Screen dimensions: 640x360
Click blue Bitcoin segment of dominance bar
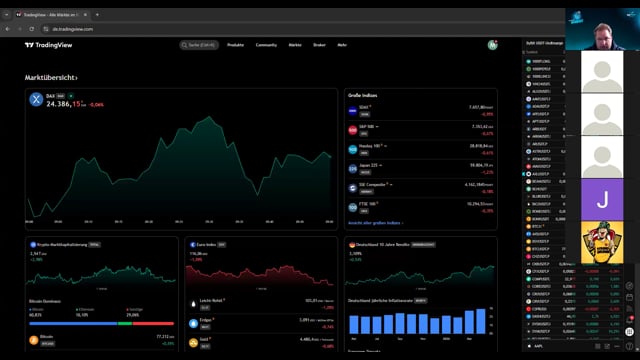tap(73, 324)
